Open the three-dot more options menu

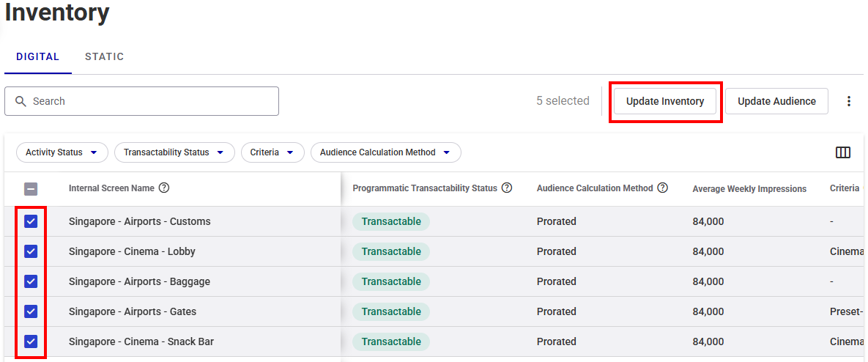coord(849,101)
